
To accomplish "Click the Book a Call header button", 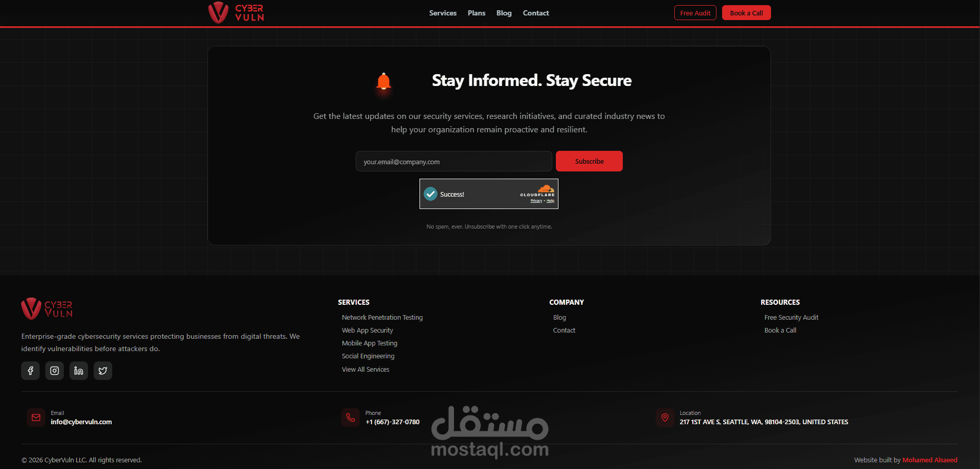I will (746, 13).
